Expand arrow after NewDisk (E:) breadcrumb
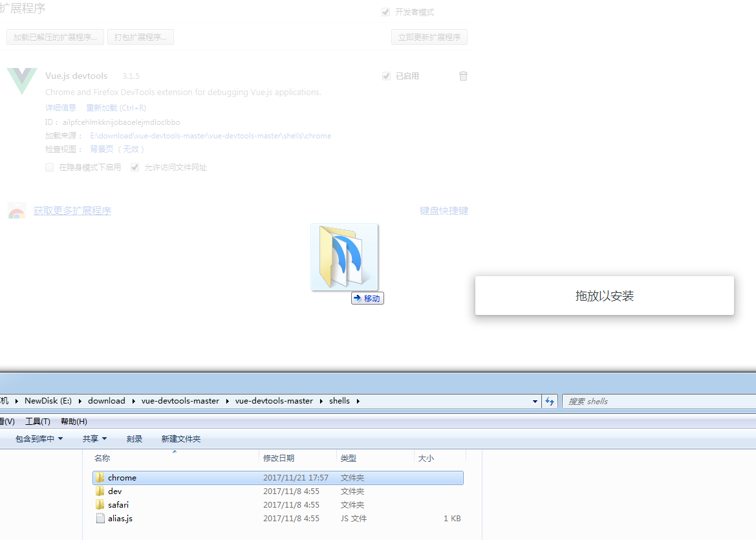Image resolution: width=756 pixels, height=540 pixels. [x=80, y=401]
